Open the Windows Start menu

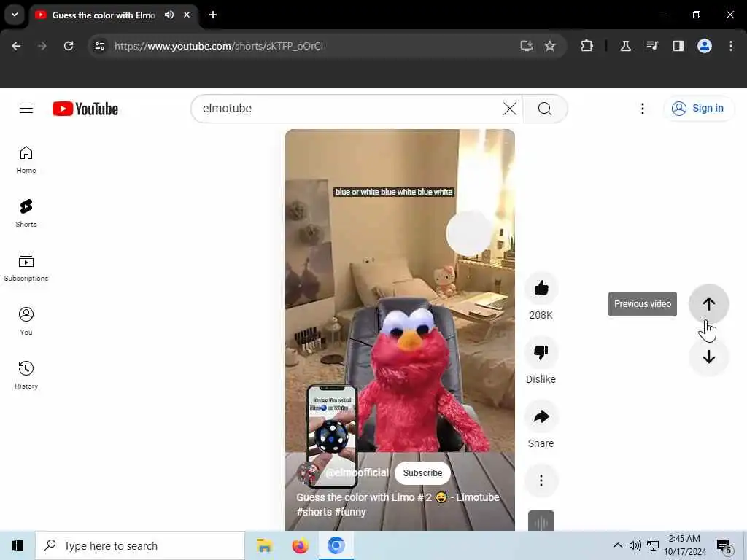click(18, 545)
